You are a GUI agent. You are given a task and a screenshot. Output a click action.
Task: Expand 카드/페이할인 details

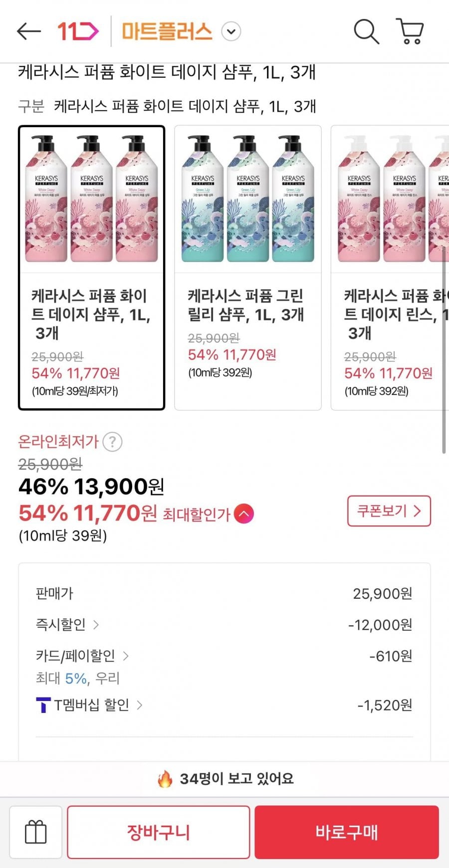click(x=126, y=656)
